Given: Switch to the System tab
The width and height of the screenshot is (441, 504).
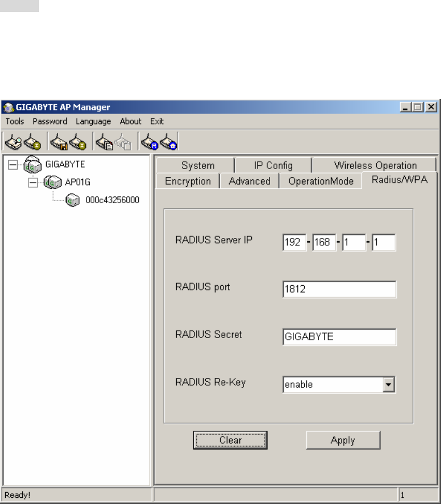Looking at the screenshot, I should tap(195, 165).
